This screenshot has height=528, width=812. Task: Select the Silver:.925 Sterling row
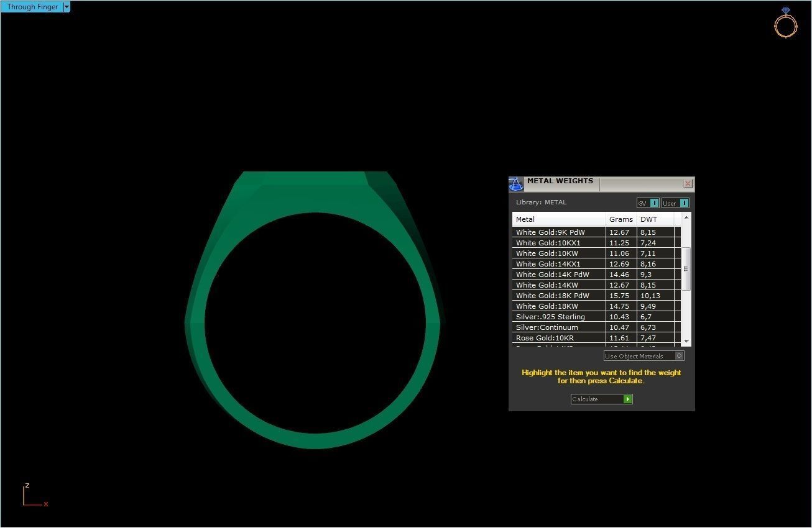coord(596,317)
